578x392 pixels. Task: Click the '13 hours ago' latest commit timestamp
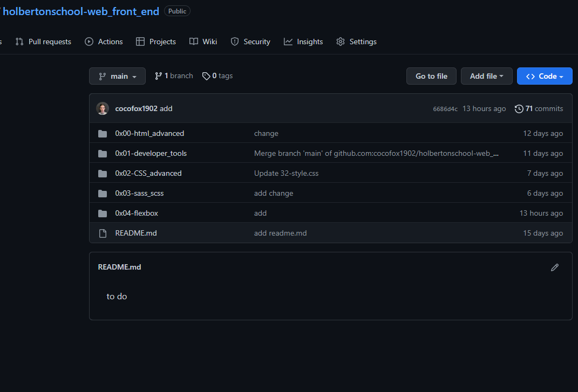[484, 108]
